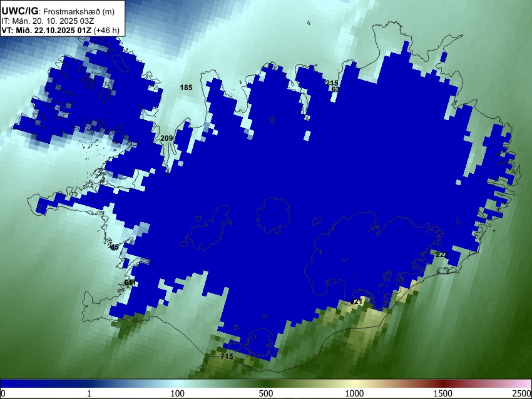Click the station value 63 on the map
The height and width of the screenshot is (399, 532).
pos(335,89)
